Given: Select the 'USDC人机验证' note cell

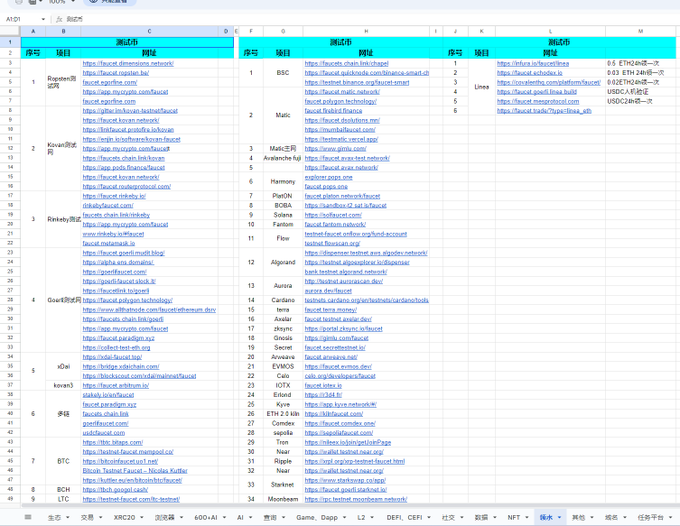Looking at the screenshot, I should (x=641, y=92).
